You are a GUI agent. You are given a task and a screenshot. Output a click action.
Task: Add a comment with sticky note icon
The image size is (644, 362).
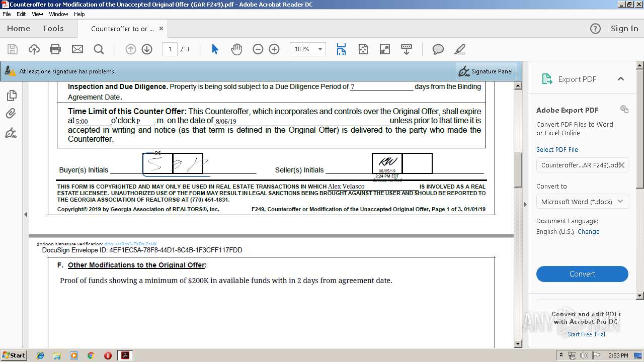(438, 49)
